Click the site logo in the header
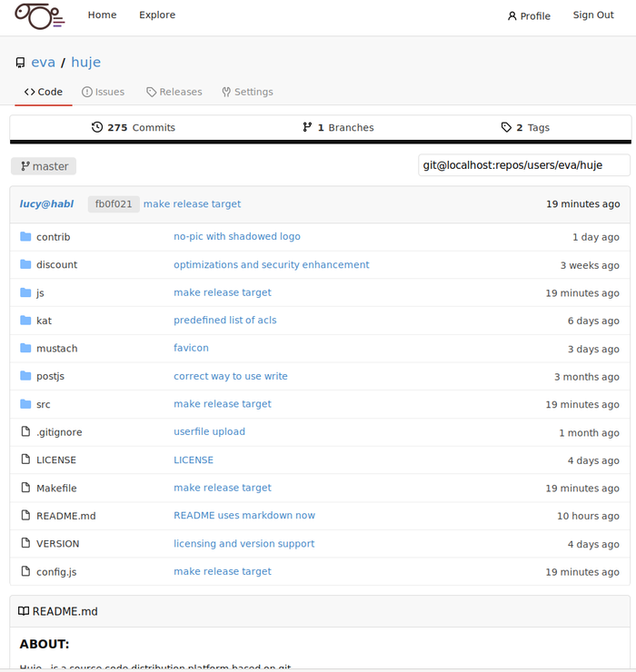636x672 pixels. [x=40, y=16]
